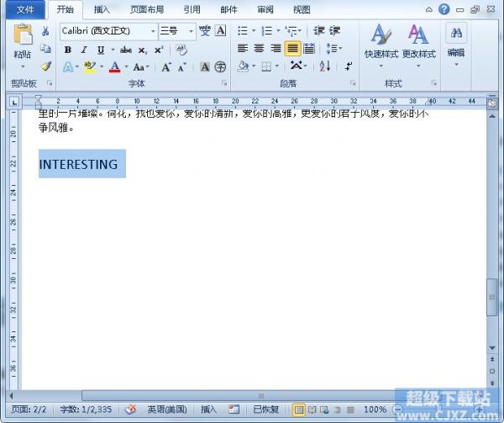
Task: Apply yellow text highlight color
Action: [x=90, y=67]
